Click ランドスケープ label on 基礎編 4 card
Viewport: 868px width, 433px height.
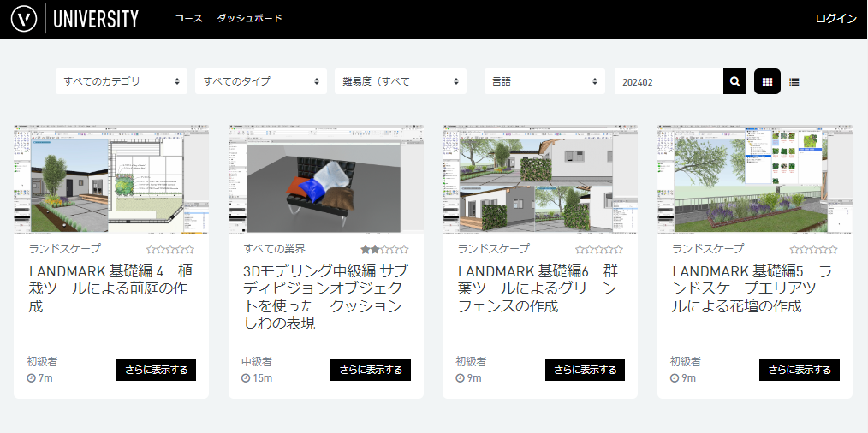click(x=65, y=249)
